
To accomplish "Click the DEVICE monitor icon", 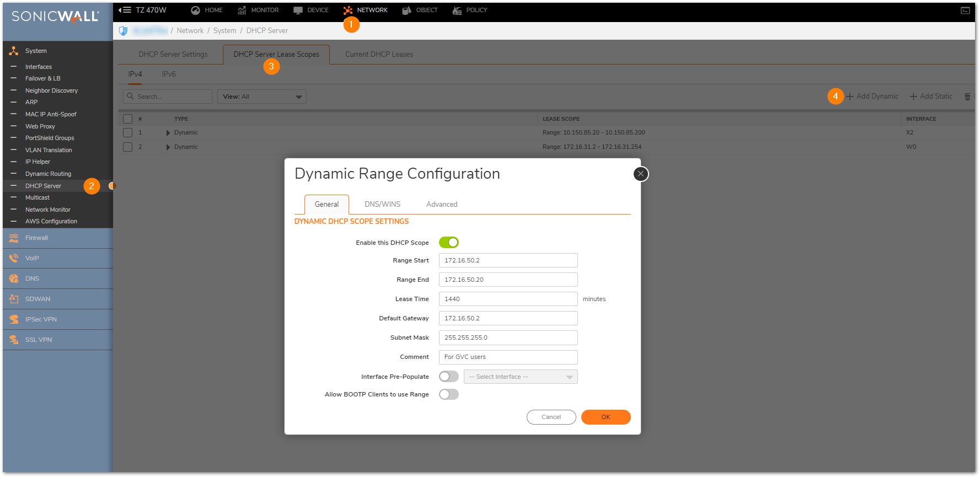I will point(298,10).
